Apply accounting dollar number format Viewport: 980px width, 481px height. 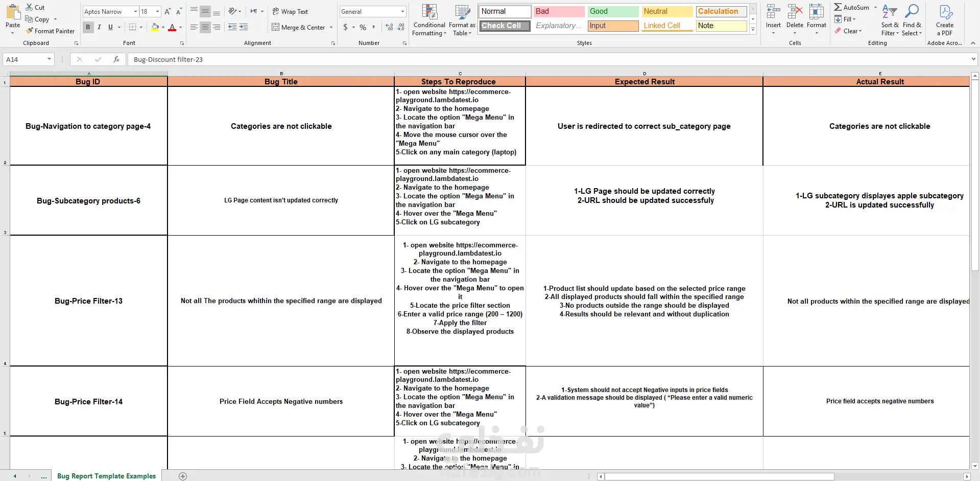(x=346, y=27)
